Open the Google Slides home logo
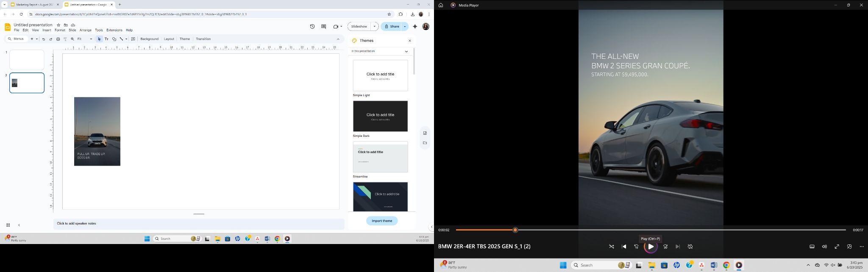Image resolution: width=868 pixels, height=272 pixels. tap(8, 27)
